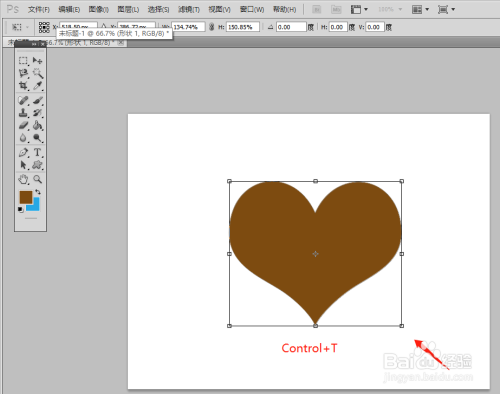Open the 视图(V) menu

pyautogui.click(x=219, y=9)
